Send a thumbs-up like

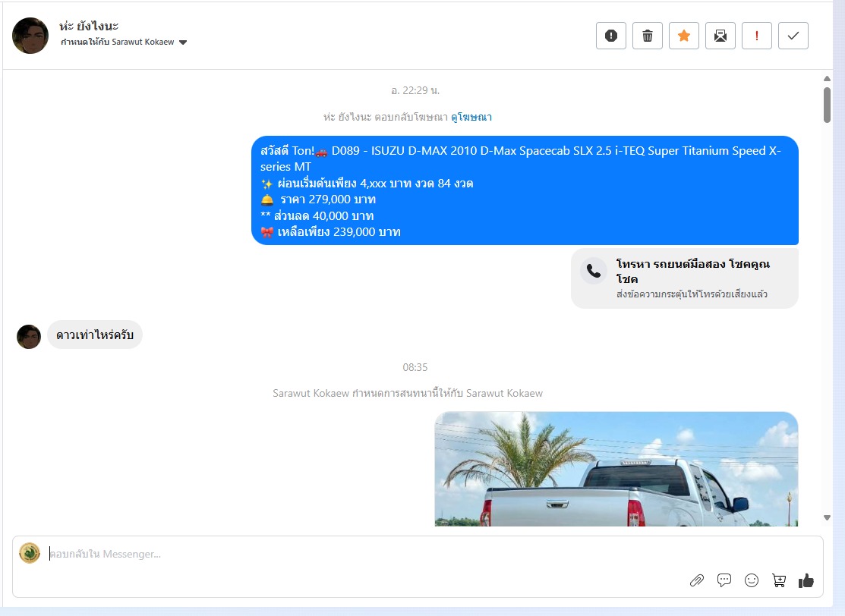click(806, 580)
